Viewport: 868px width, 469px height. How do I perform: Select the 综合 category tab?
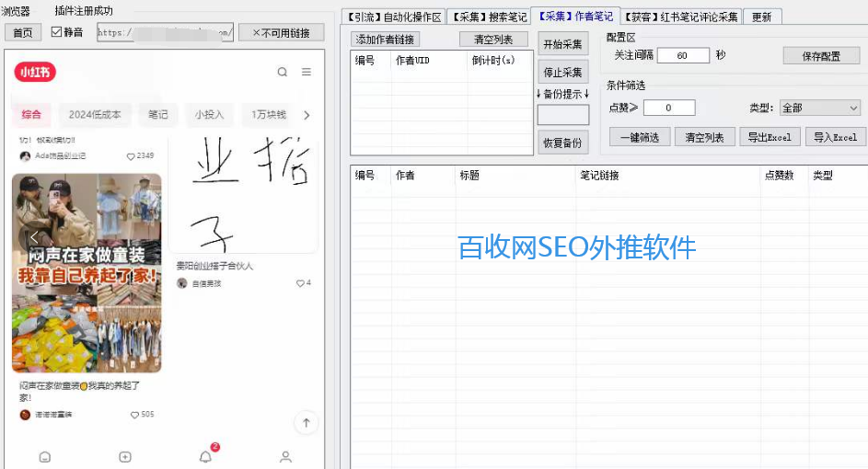[x=31, y=114]
